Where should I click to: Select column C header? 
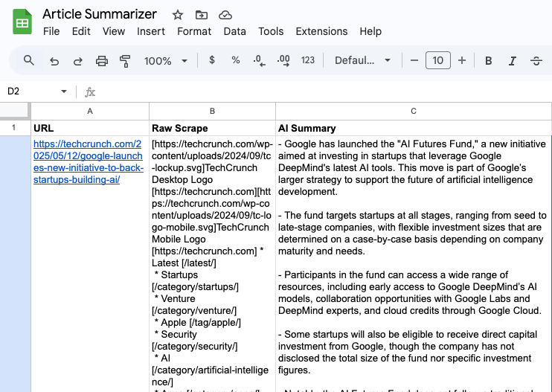[x=414, y=111]
